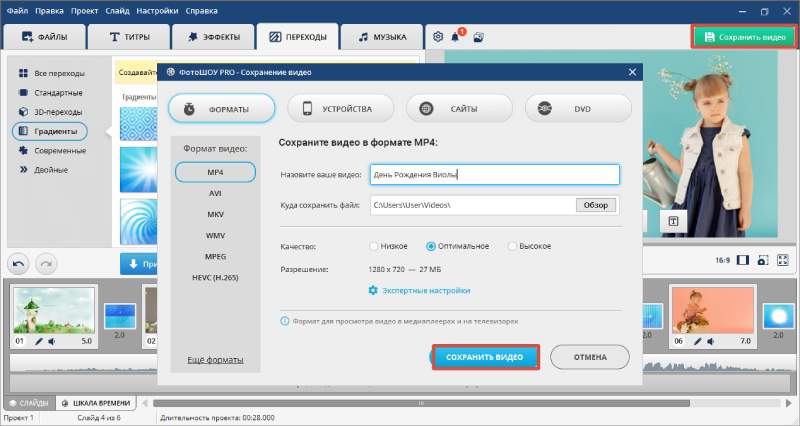Image resolution: width=800 pixels, height=426 pixels.
Task: Switch to the Эффекты tab
Action: pos(213,37)
